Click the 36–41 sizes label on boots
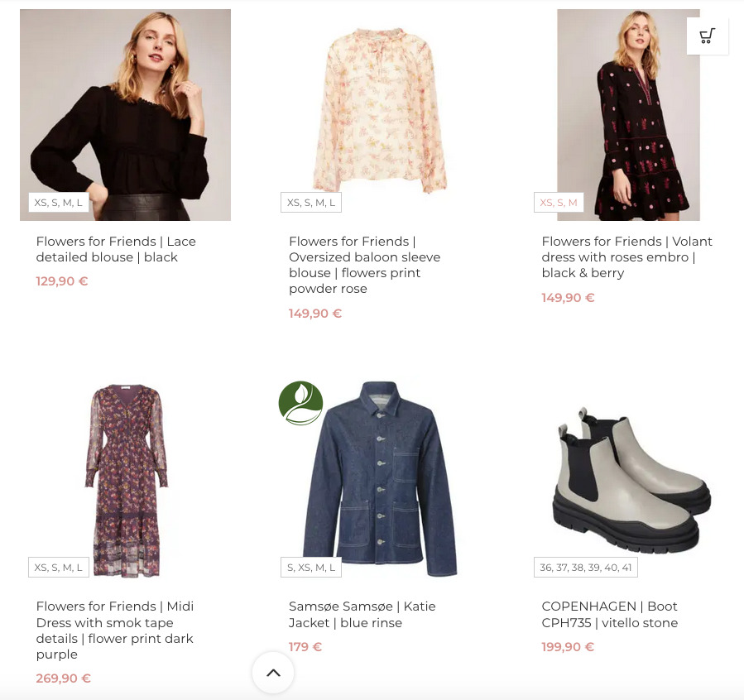 tap(585, 568)
